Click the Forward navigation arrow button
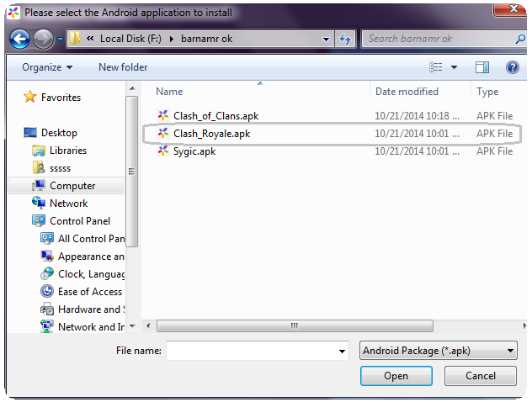This screenshot has height=402, width=532. 43,40
